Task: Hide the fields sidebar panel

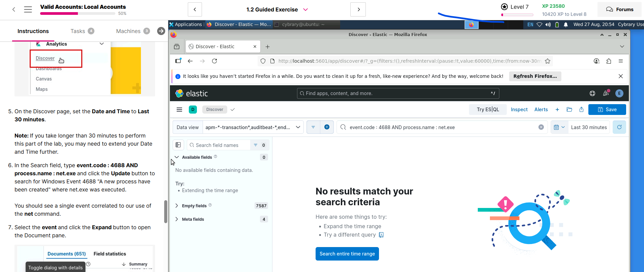Action: click(x=178, y=145)
